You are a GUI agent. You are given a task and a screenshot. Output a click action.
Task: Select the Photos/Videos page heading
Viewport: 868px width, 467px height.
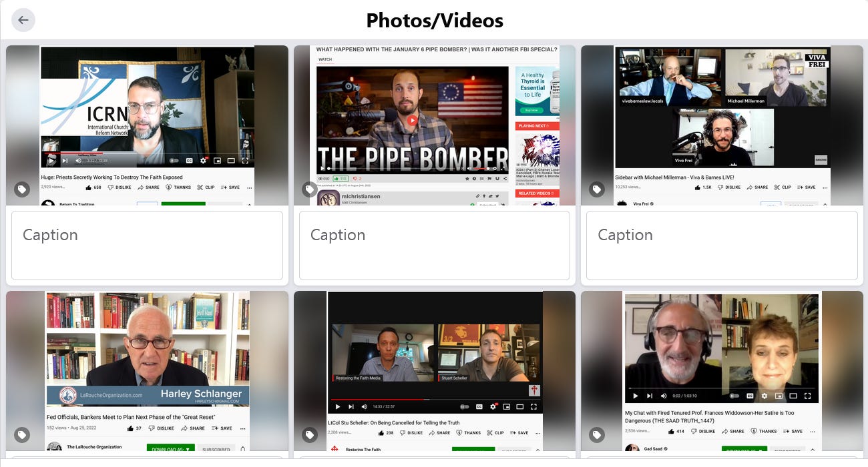(x=435, y=21)
